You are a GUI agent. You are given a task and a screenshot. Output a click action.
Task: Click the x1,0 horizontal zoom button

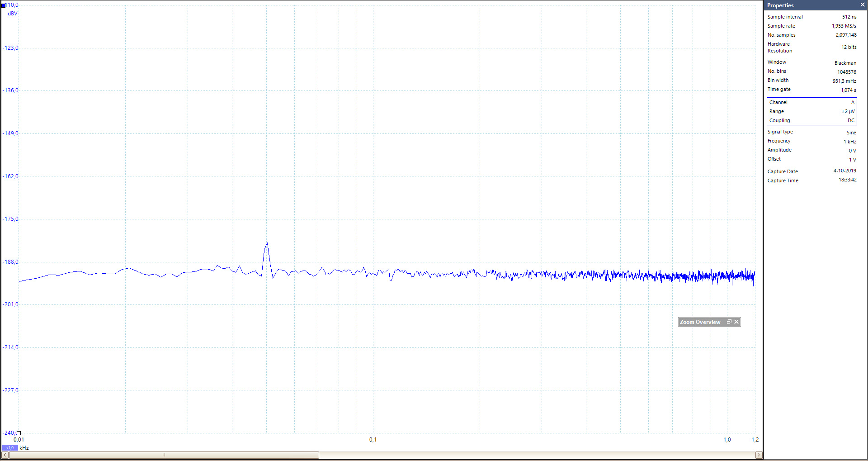pyautogui.click(x=10, y=448)
